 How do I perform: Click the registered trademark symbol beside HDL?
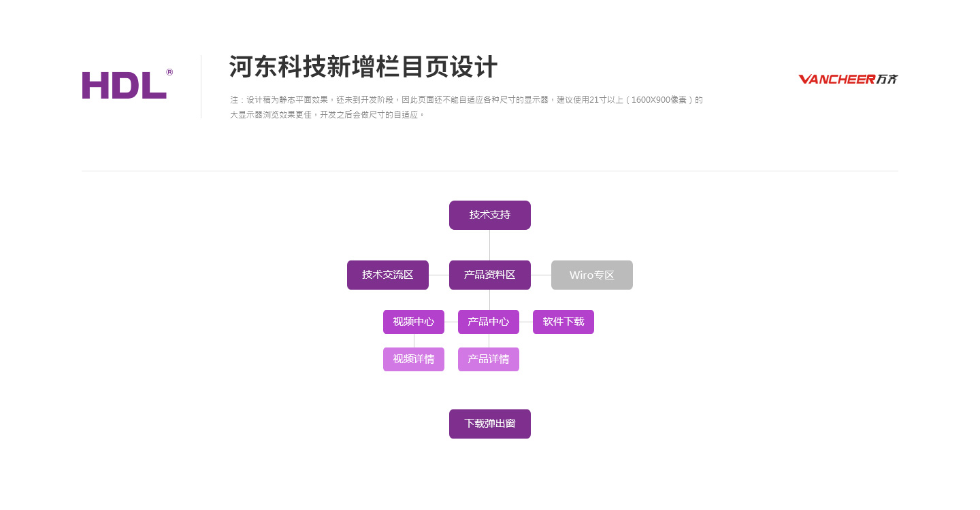pos(169,72)
